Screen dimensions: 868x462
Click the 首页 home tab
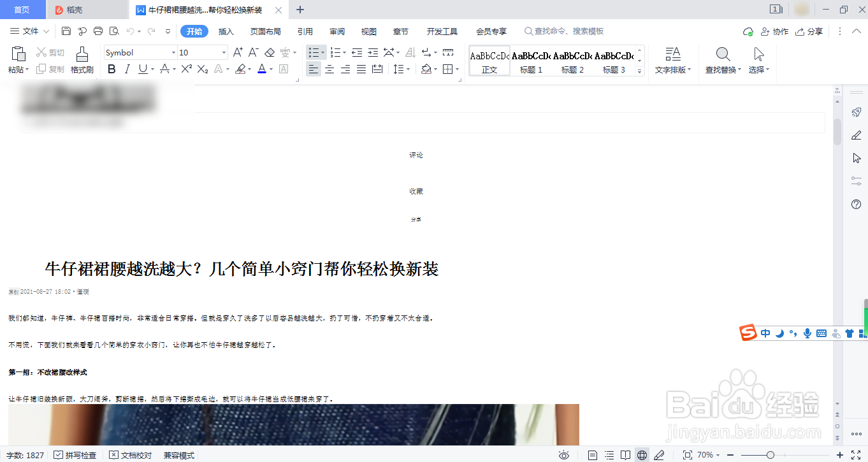[x=22, y=10]
